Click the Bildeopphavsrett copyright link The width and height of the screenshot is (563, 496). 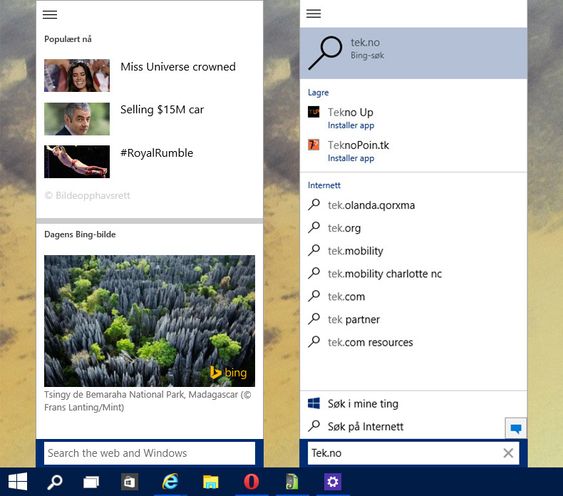click(87, 195)
